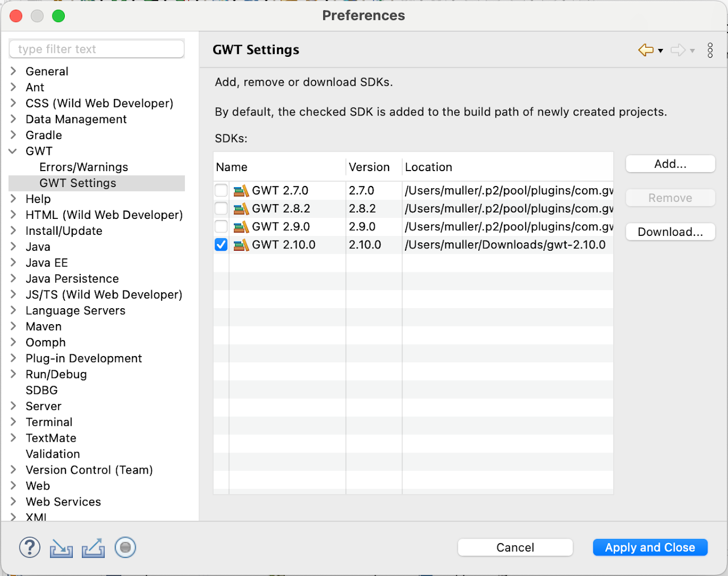
Task: Click the Location column header
Action: 508,167
